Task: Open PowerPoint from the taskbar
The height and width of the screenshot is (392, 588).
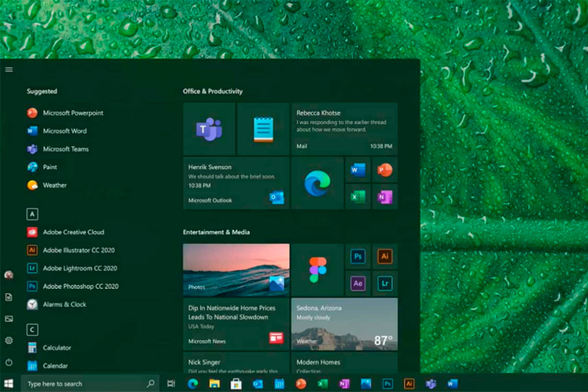Action: [x=301, y=383]
